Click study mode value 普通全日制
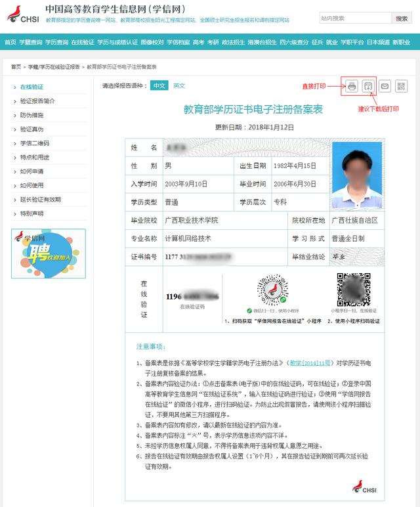420x507 pixels. pyautogui.click(x=348, y=238)
